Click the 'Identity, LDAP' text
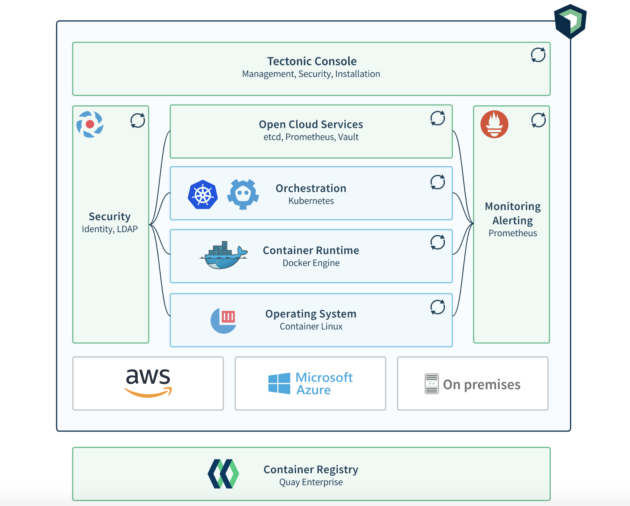 [x=110, y=229]
